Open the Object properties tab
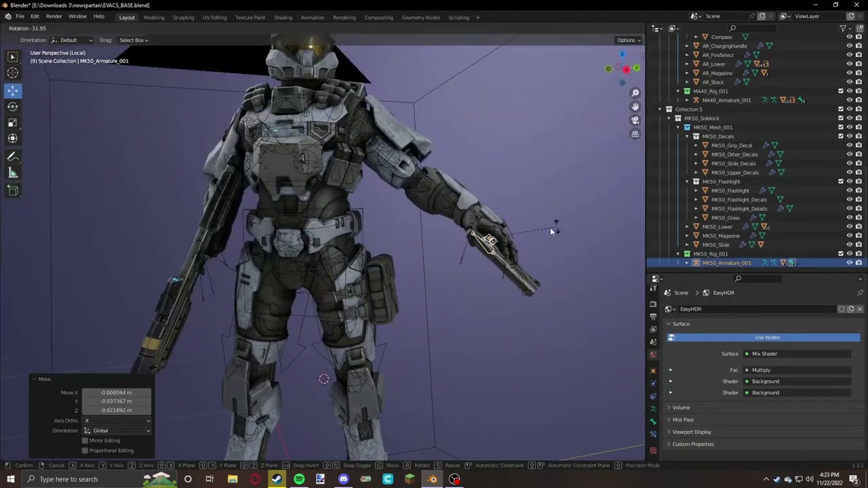The image size is (868, 488). coord(653,371)
